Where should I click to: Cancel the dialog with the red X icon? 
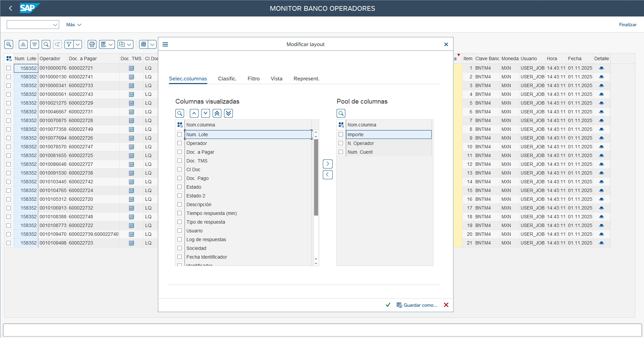click(446, 305)
